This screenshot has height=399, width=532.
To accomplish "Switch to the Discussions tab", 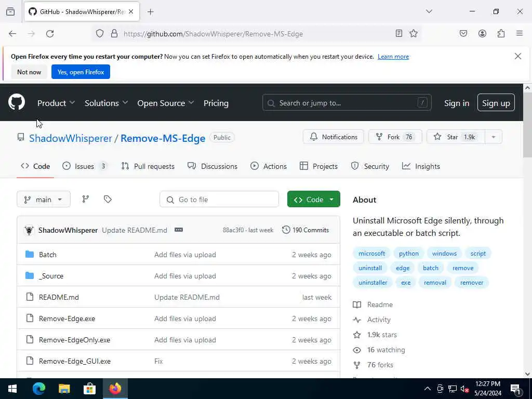I will click(x=212, y=166).
